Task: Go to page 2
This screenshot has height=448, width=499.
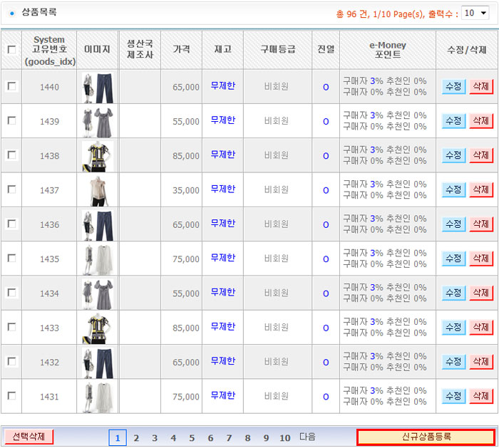Action: (136, 438)
